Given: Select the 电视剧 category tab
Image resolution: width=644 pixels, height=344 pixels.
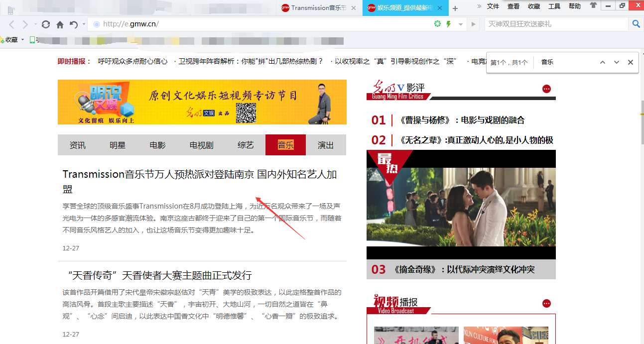Looking at the screenshot, I should [201, 145].
